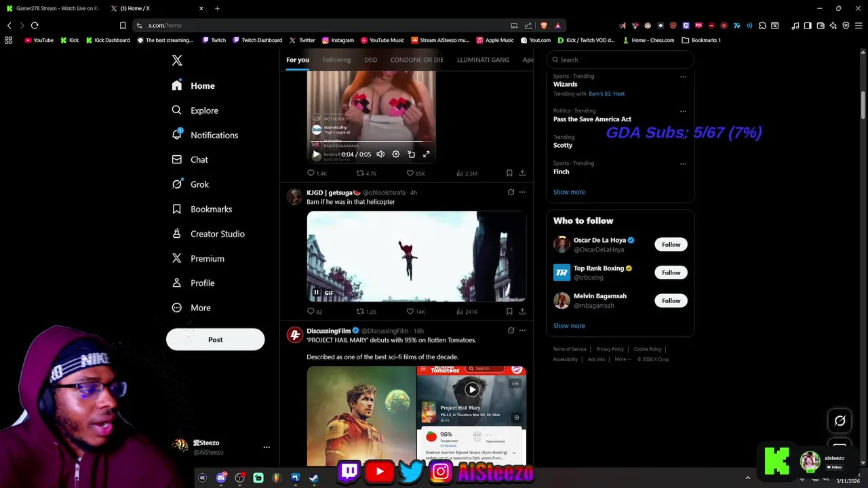Pause the GIF in KJGD post
Viewport: 868px width, 488px height.
(x=316, y=293)
